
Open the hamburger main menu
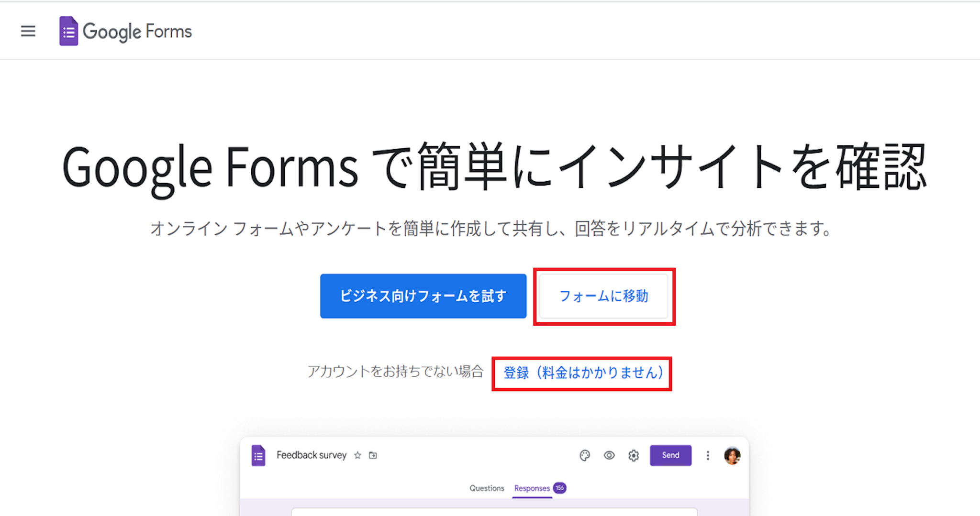pyautogui.click(x=28, y=31)
